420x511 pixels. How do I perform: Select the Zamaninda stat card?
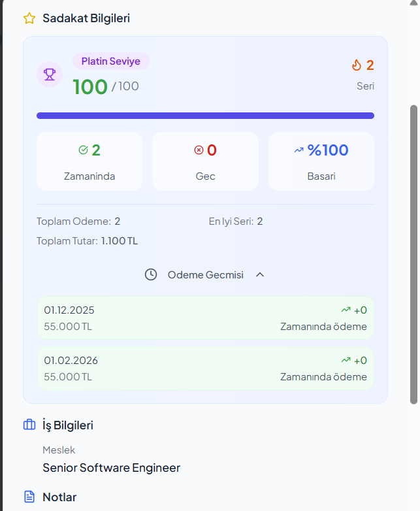[x=89, y=161]
